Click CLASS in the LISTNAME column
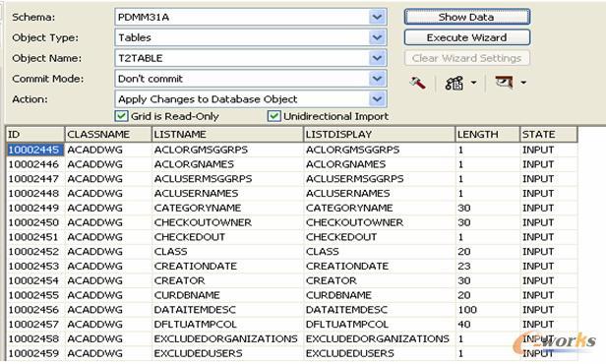The image size is (606, 364). point(170,252)
